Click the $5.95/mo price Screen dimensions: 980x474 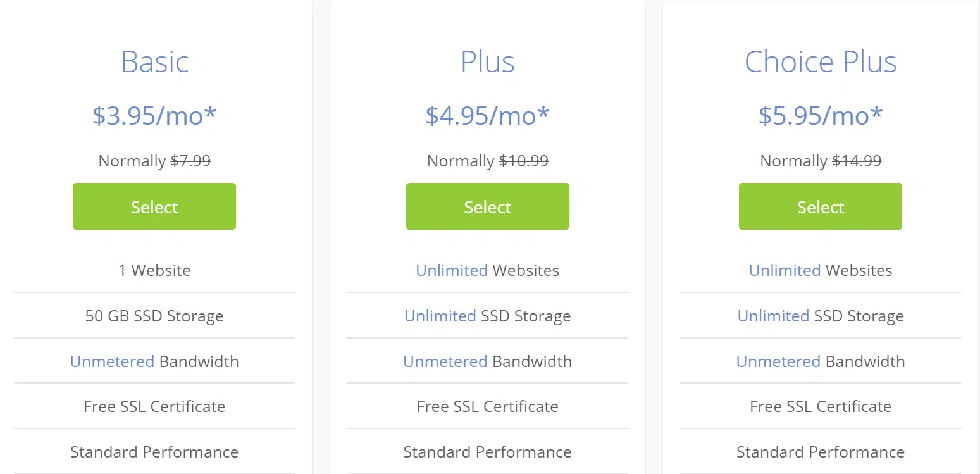[x=821, y=115]
